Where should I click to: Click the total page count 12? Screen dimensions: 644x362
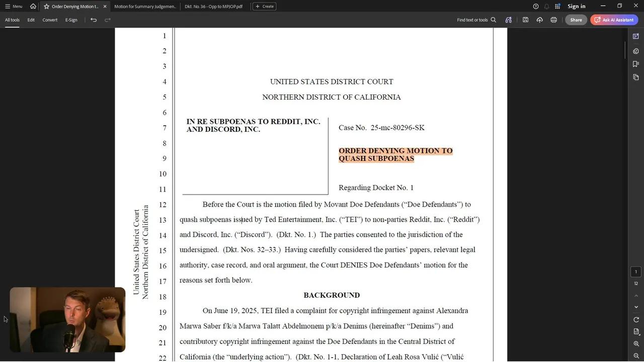pos(636,283)
